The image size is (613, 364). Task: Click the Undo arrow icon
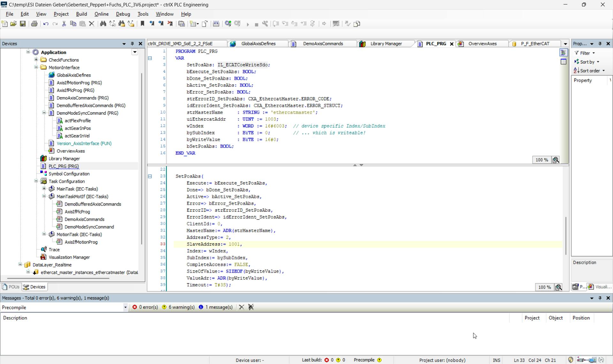[x=46, y=24]
